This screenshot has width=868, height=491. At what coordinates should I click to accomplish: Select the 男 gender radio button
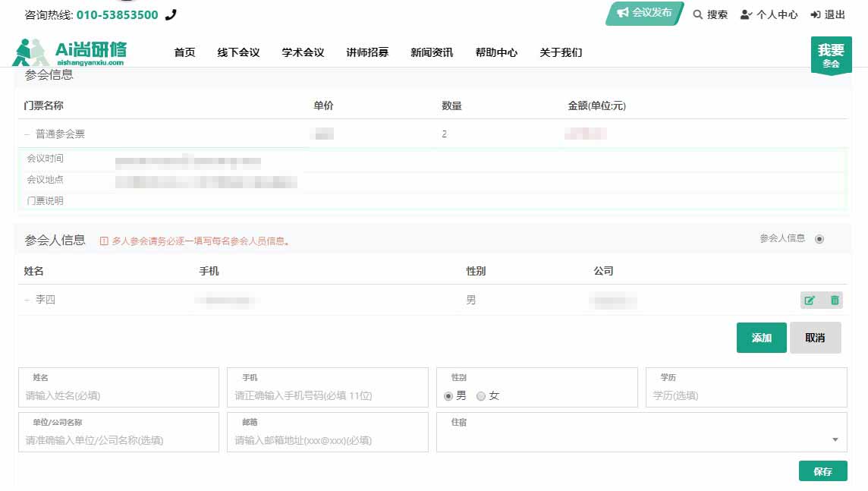(448, 395)
